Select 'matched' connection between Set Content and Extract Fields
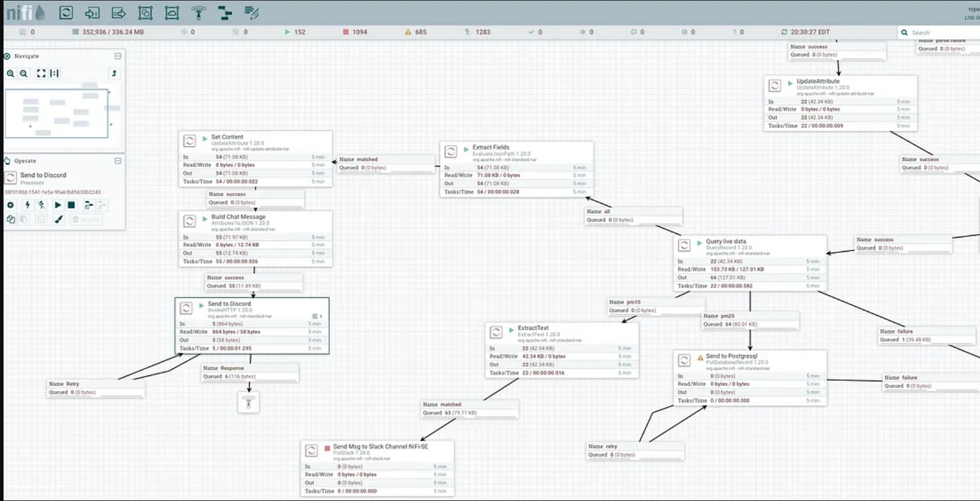This screenshot has height=501, width=980. coord(386,163)
